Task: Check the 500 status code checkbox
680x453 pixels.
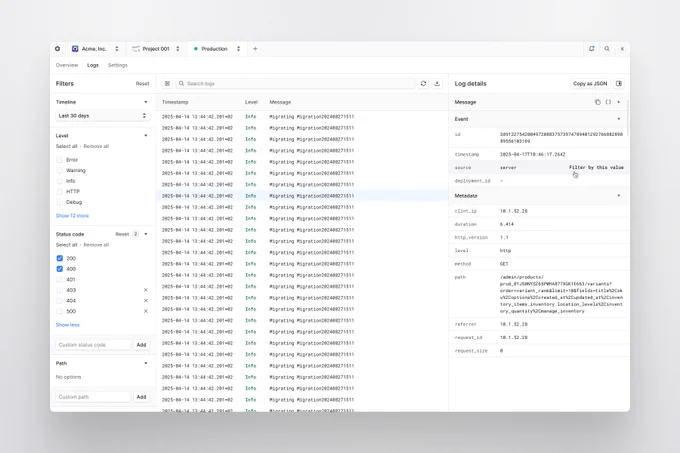Action: click(x=60, y=311)
